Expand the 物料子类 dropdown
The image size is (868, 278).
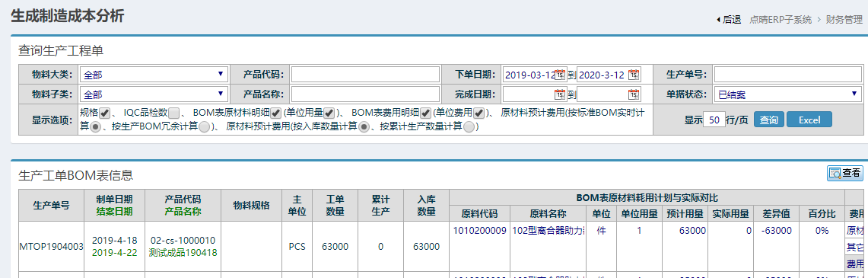pos(154,94)
